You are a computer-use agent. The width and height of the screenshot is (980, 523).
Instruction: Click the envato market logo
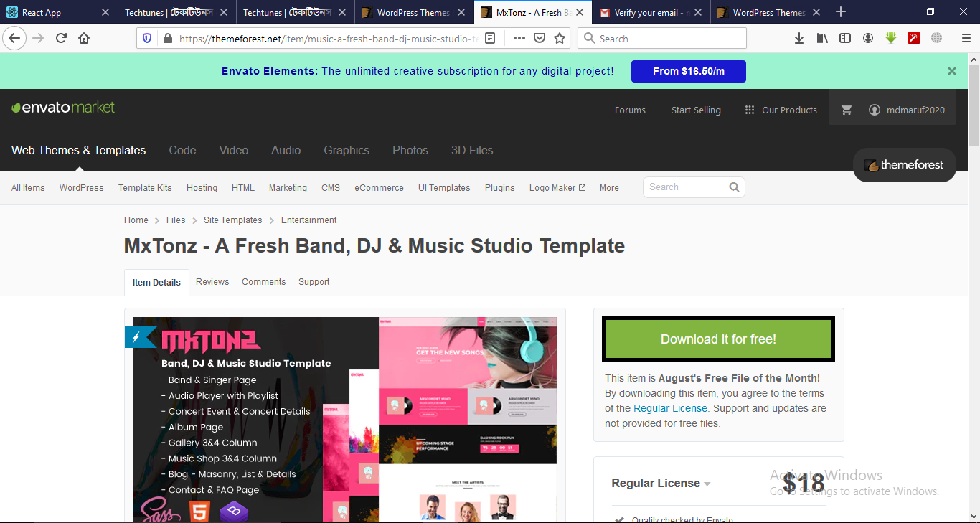pos(63,108)
